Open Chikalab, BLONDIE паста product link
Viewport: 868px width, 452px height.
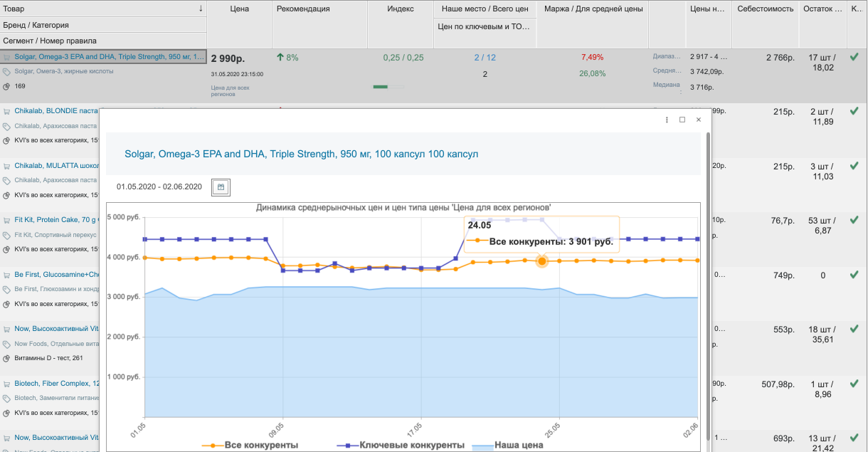click(x=56, y=111)
